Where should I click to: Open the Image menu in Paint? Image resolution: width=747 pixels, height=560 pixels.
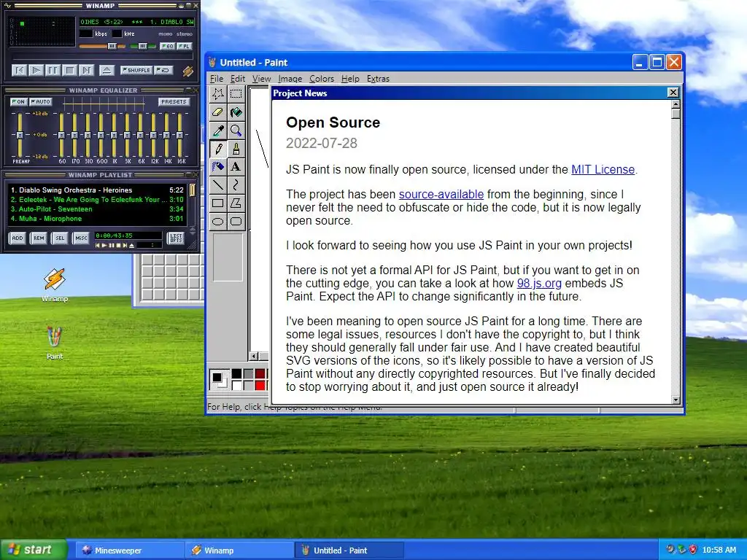[290, 79]
